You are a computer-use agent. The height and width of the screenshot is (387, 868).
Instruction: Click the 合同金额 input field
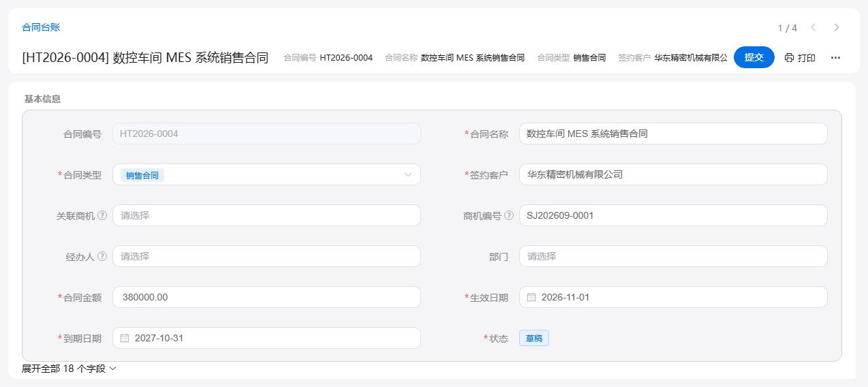click(266, 297)
